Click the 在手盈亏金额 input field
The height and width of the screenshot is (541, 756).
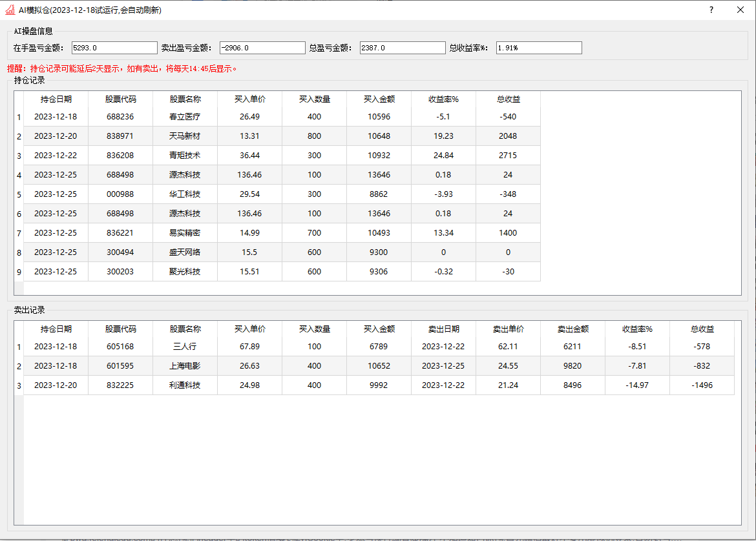click(x=114, y=48)
